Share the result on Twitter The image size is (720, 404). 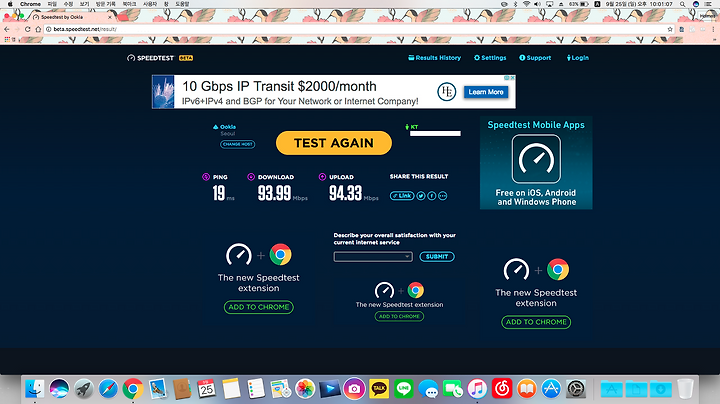coord(421,196)
